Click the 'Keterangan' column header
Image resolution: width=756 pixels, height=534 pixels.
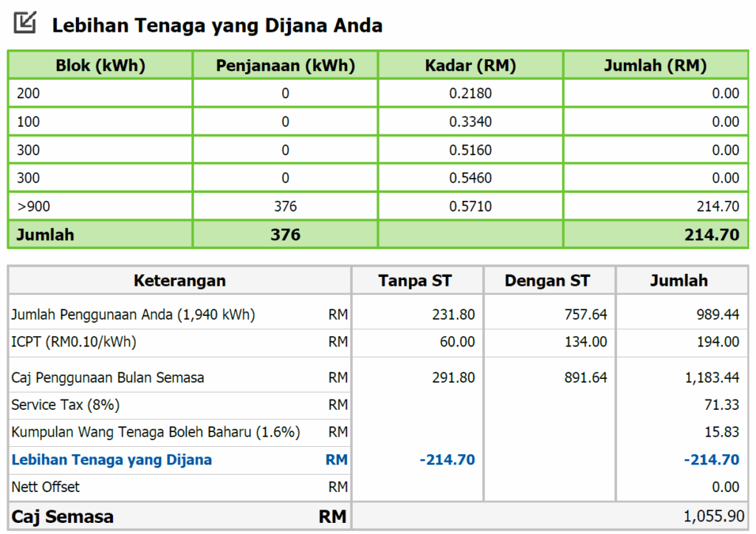[x=179, y=281]
